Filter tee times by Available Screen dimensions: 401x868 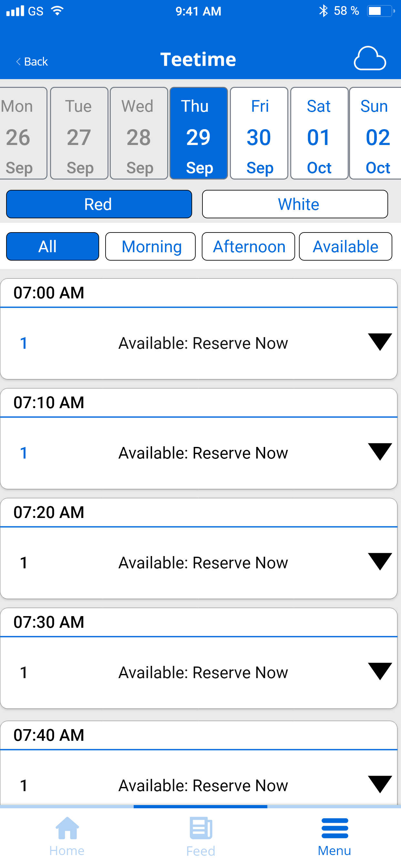345,246
